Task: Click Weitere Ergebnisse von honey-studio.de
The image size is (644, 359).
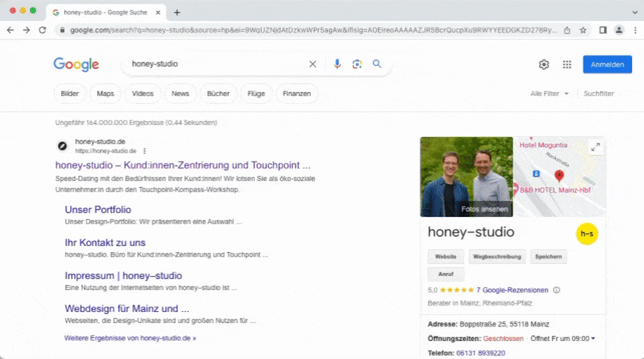Action: (130, 338)
